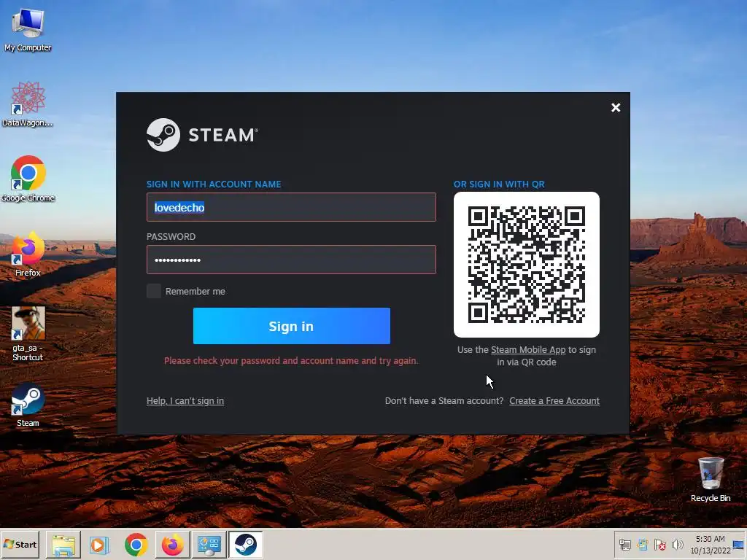
Task: Click the Or sign in with QR heading
Action: [x=499, y=184]
